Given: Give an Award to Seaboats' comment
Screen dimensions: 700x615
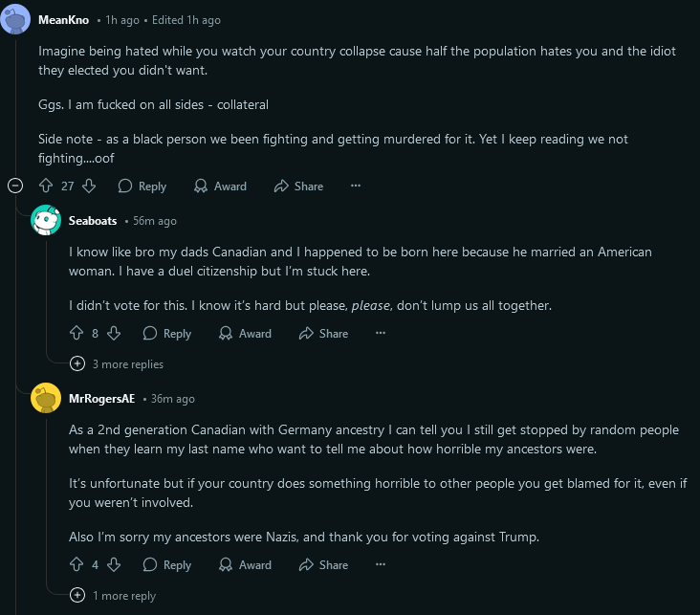Looking at the screenshot, I should coord(245,333).
